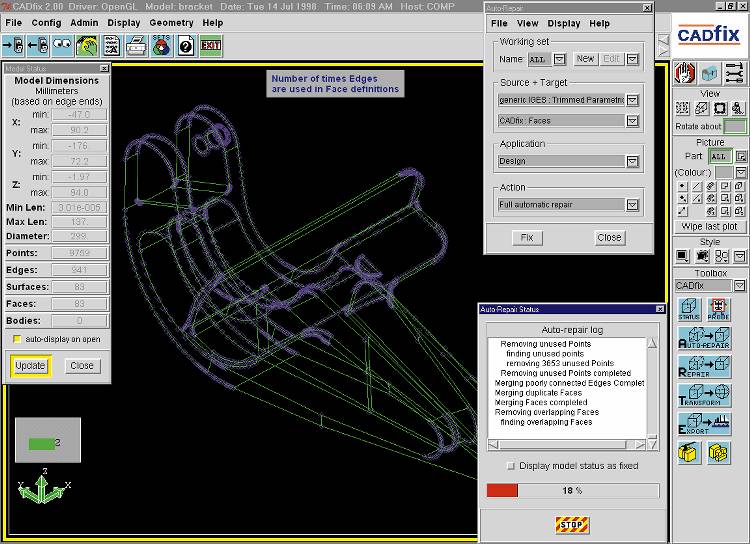Click the Rotate about input field
The image size is (750, 544).
pos(735,126)
